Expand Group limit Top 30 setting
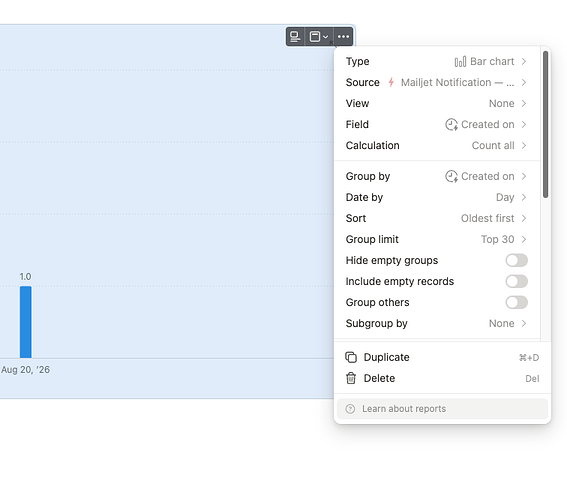Image resolution: width=567 pixels, height=499 pixels. (436, 239)
